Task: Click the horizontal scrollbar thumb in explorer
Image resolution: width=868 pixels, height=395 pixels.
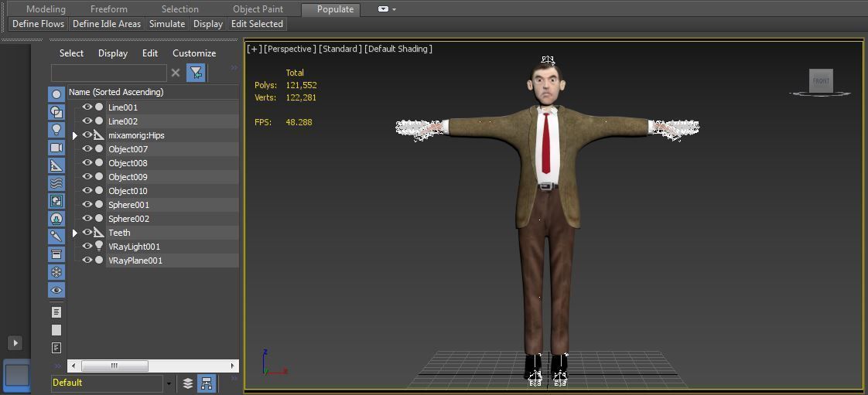Action: pos(114,366)
